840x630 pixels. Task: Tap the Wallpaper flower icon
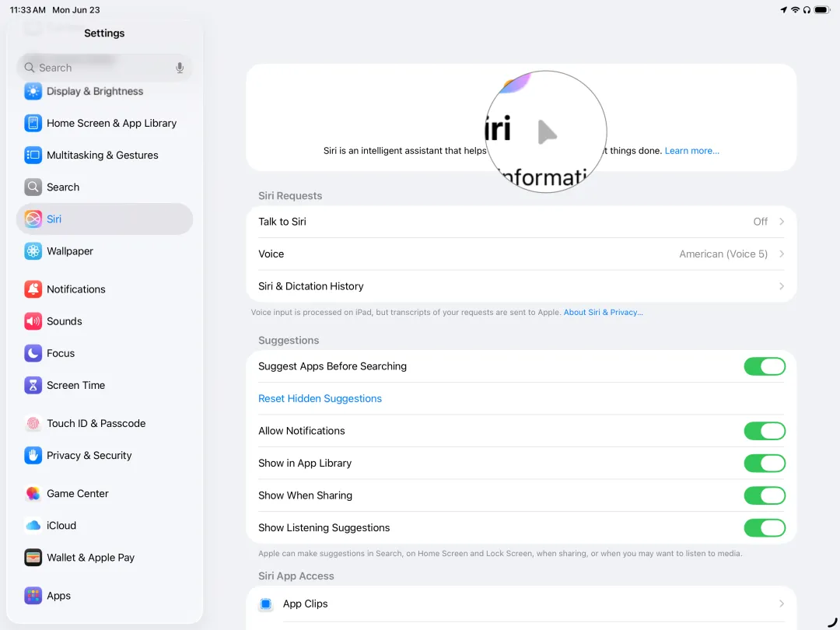click(33, 251)
